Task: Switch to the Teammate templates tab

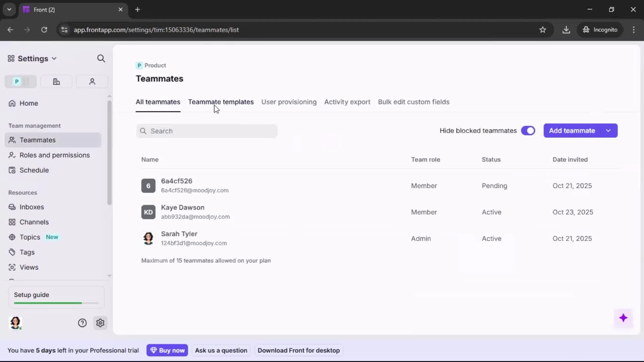Action: click(221, 102)
